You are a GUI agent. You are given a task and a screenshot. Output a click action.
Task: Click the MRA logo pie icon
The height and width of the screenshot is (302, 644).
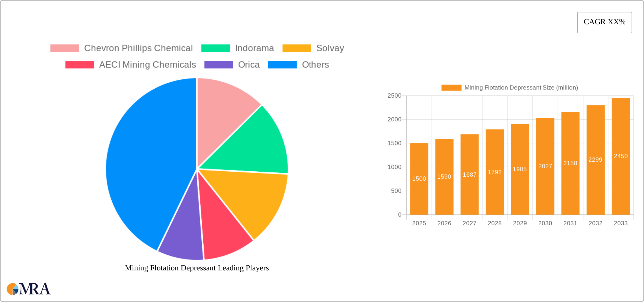(x=13, y=289)
